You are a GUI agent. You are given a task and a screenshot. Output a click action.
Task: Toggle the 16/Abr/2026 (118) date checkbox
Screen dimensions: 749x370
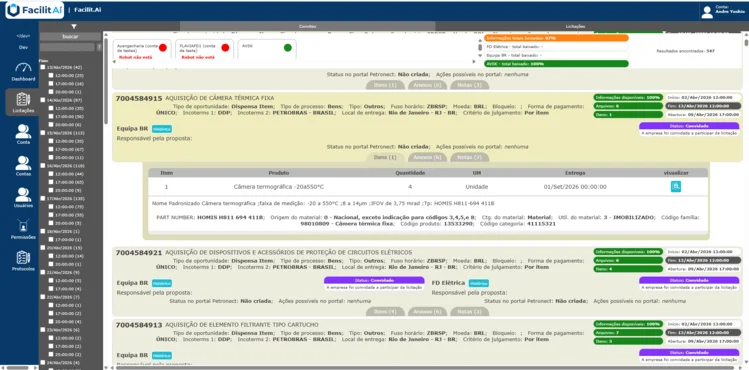coord(43,166)
